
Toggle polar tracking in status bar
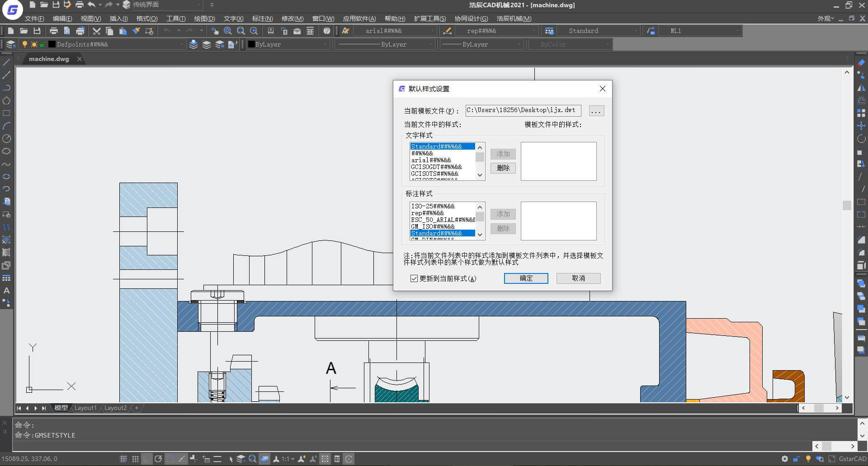click(x=158, y=459)
